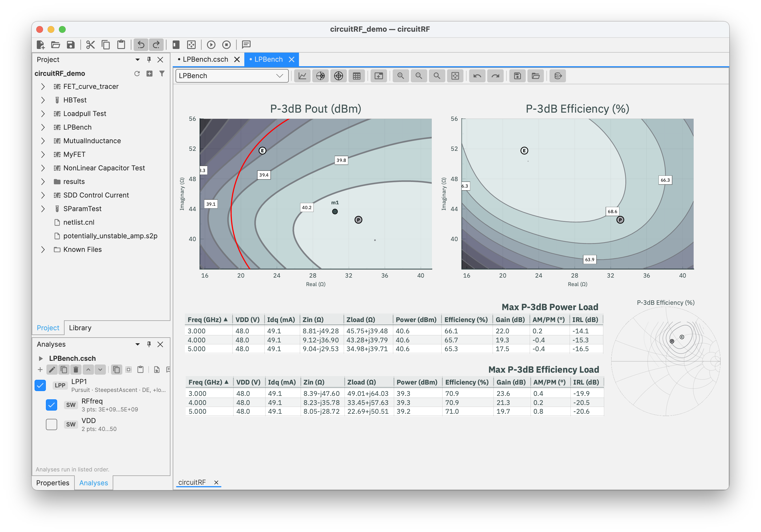Switch to the Library tab

pyautogui.click(x=80, y=328)
